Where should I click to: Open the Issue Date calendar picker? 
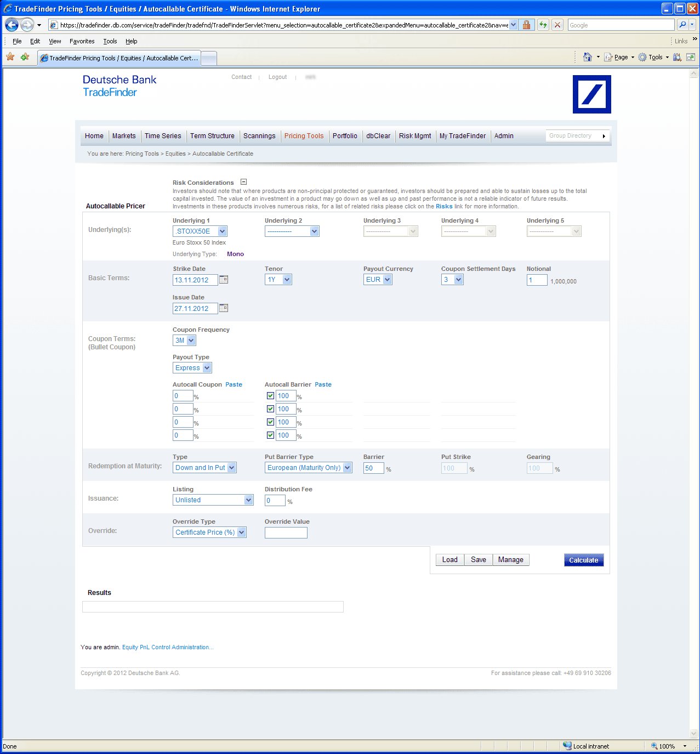click(x=224, y=308)
